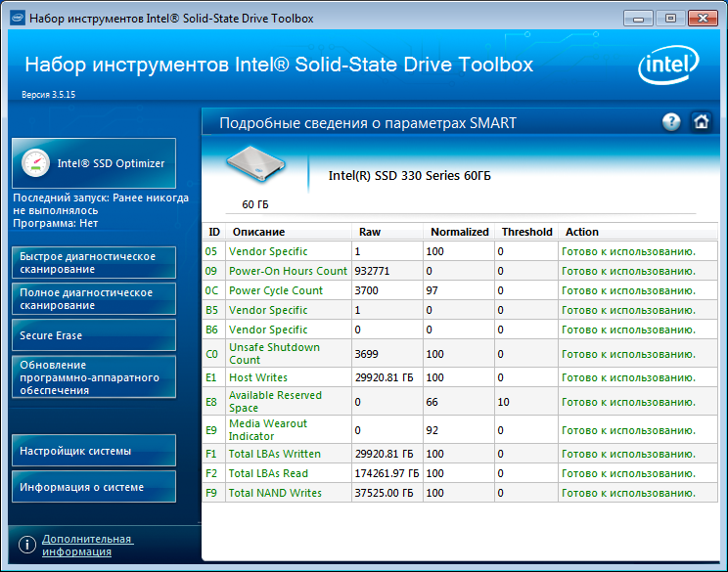The width and height of the screenshot is (728, 572).
Task: Click normalized value 92
Action: click(432, 430)
